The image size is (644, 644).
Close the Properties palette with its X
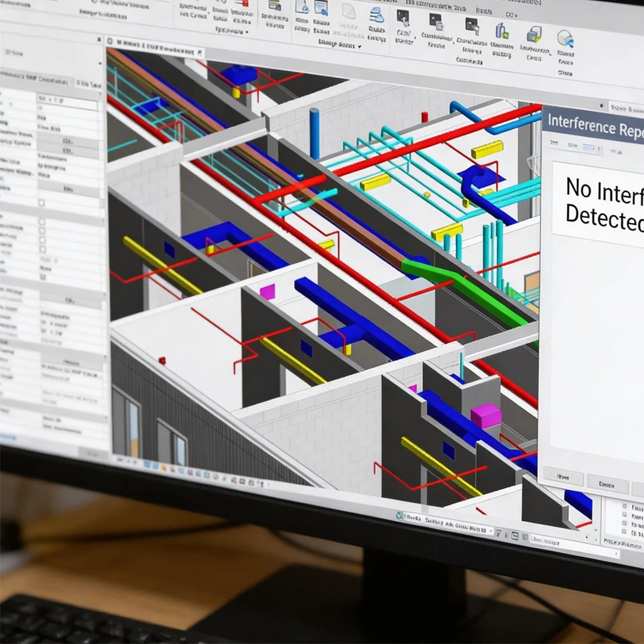[99, 39]
